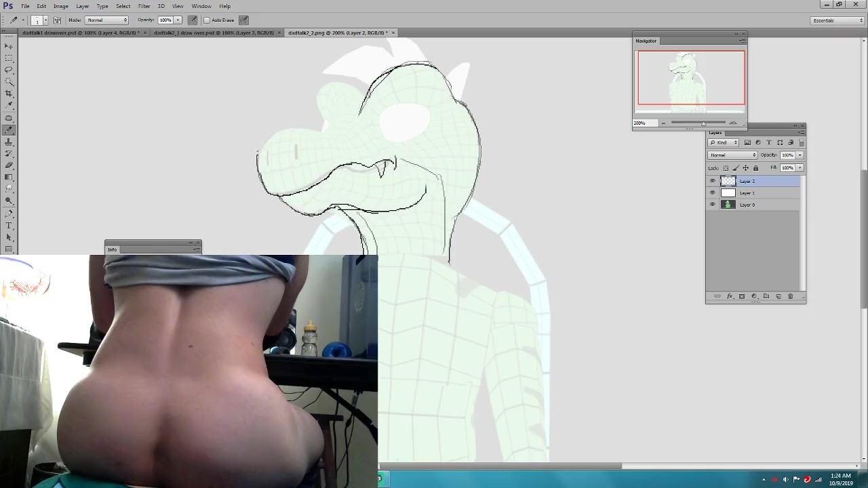Choose the Eyedropper tool

[9, 105]
